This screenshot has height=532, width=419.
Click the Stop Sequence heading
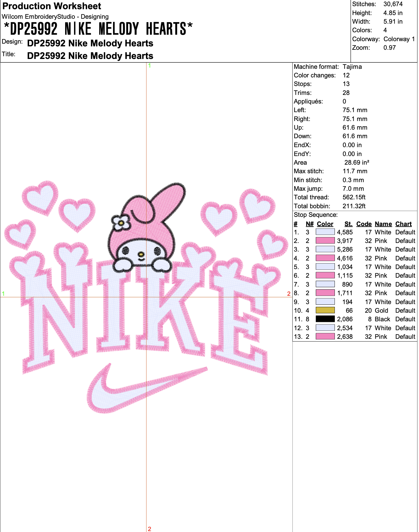coord(315,215)
